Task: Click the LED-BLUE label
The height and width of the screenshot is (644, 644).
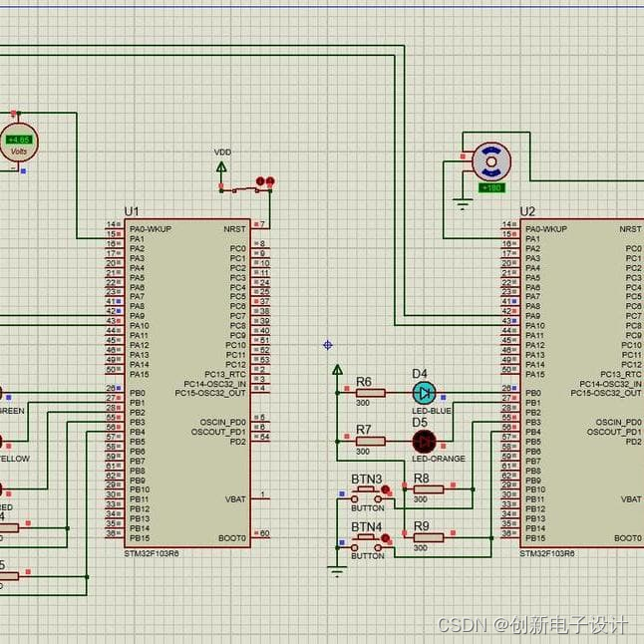Action: (x=432, y=411)
